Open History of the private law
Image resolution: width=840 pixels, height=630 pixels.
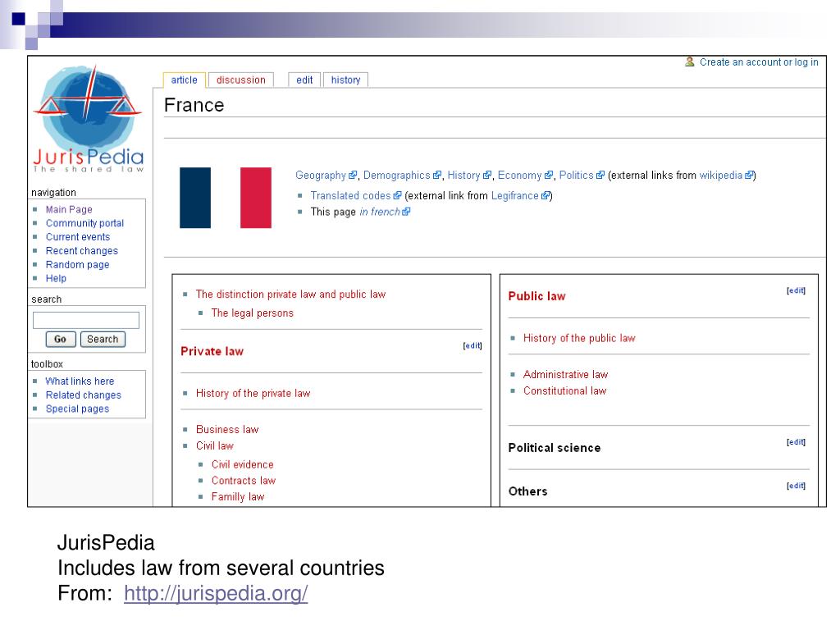(253, 393)
